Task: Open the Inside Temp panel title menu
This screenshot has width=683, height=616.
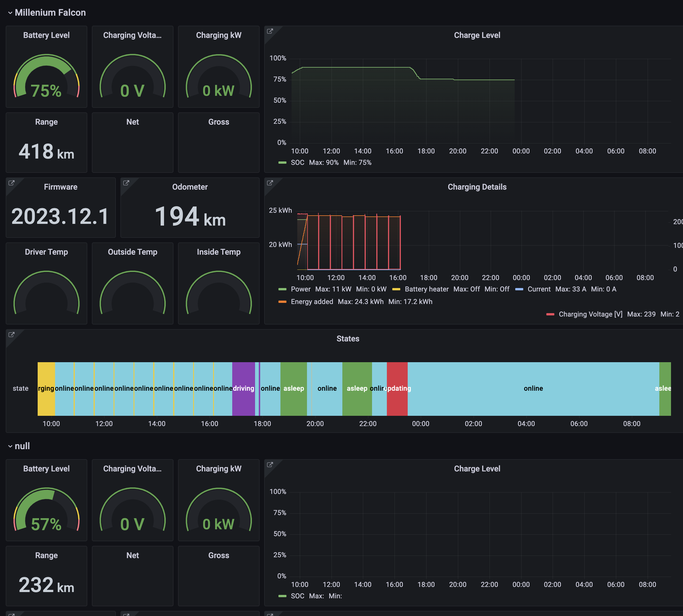Action: (219, 252)
